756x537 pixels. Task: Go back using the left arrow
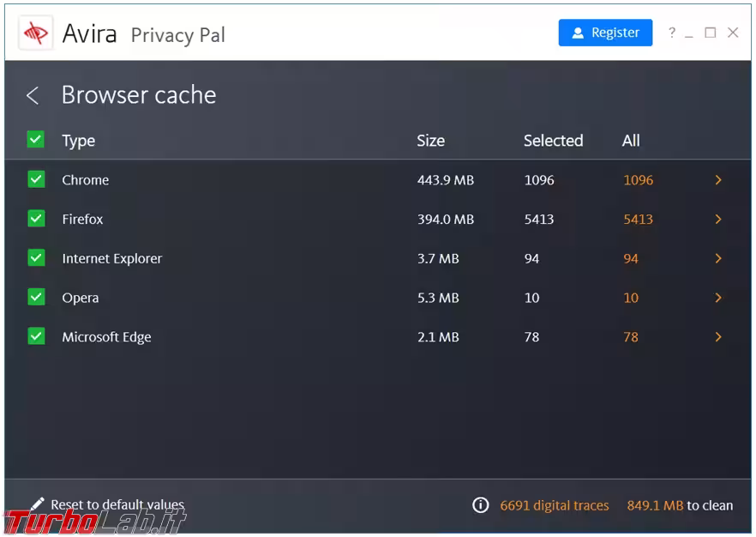[x=33, y=95]
